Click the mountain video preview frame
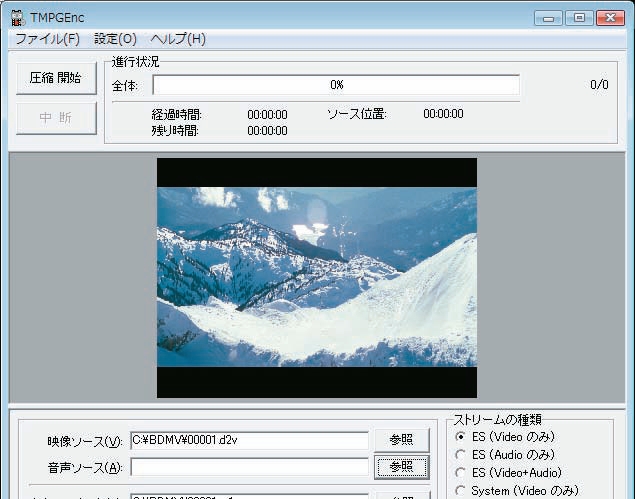635x499 pixels. click(x=317, y=278)
